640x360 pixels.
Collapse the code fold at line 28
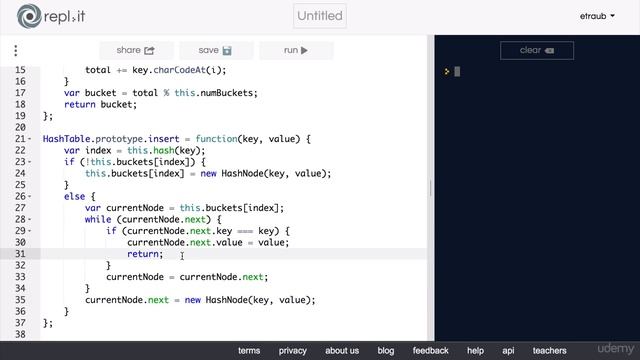pyautogui.click(x=30, y=220)
